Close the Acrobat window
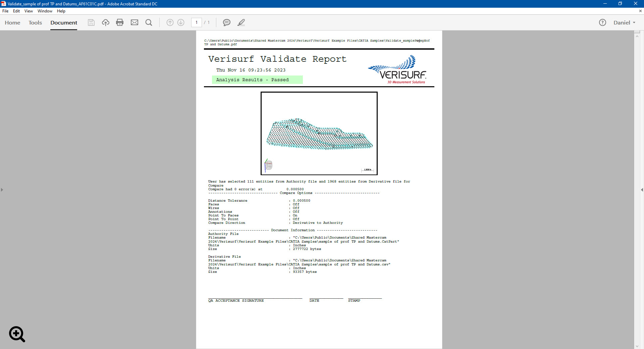Screen dimensions: 644x349 pos(636,4)
